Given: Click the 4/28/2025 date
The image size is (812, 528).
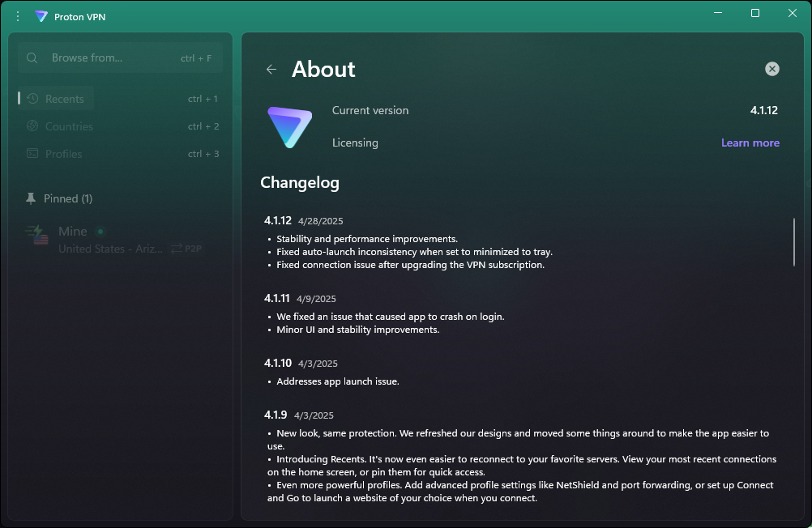Looking at the screenshot, I should tap(321, 221).
